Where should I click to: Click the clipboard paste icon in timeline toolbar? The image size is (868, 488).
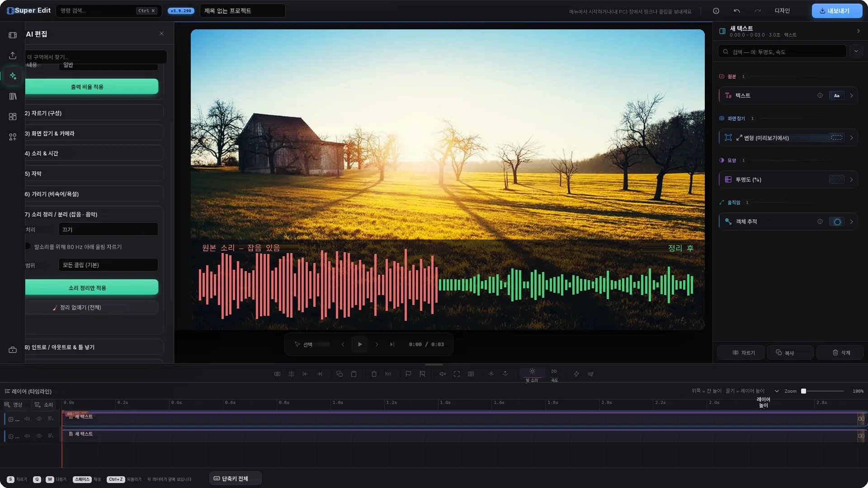354,374
